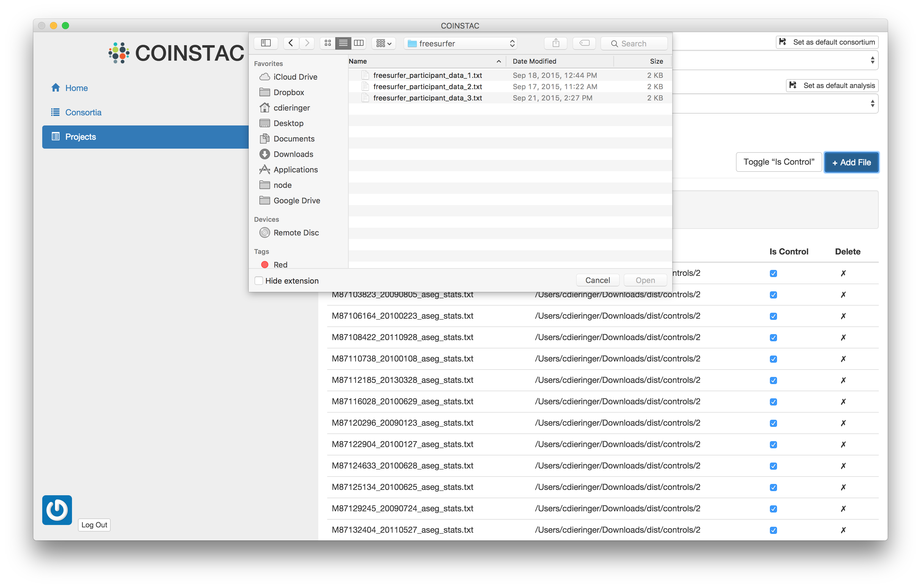Delete the M87106164 aseg stats file
Viewport: 921px width, 588px height.
(843, 316)
